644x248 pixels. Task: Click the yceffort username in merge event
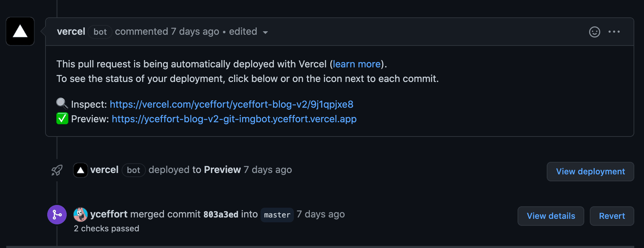pos(109,214)
